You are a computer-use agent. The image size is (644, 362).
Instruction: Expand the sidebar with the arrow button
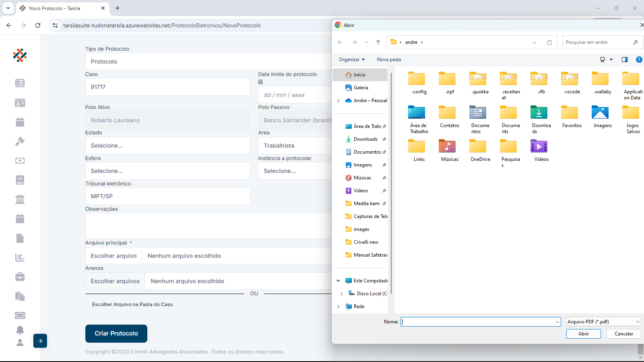coord(40,341)
